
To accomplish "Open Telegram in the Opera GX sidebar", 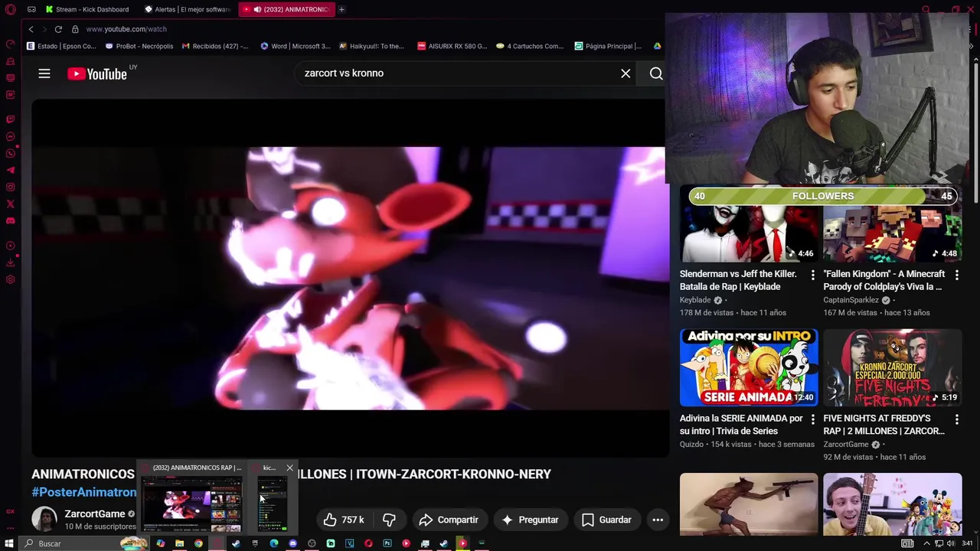I will point(11,170).
